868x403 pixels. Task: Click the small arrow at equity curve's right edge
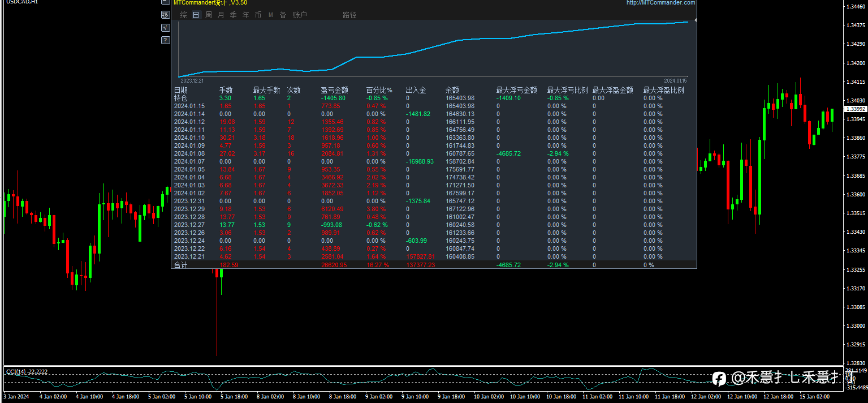696,20
